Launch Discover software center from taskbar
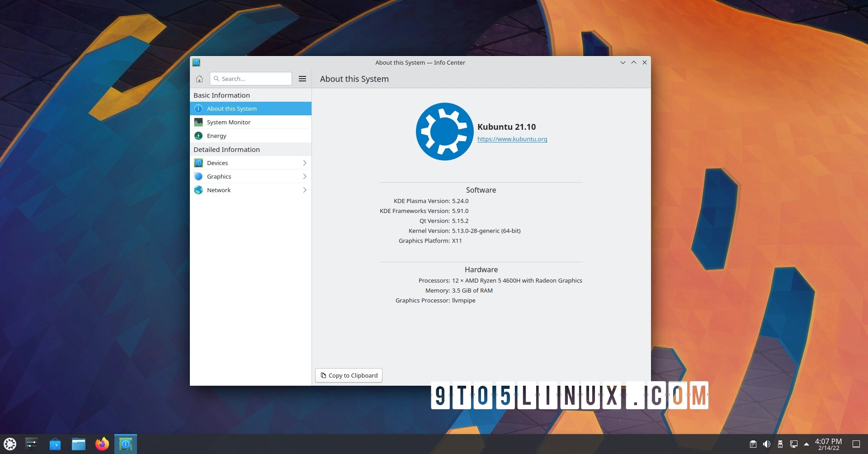The height and width of the screenshot is (454, 868). pyautogui.click(x=55, y=444)
